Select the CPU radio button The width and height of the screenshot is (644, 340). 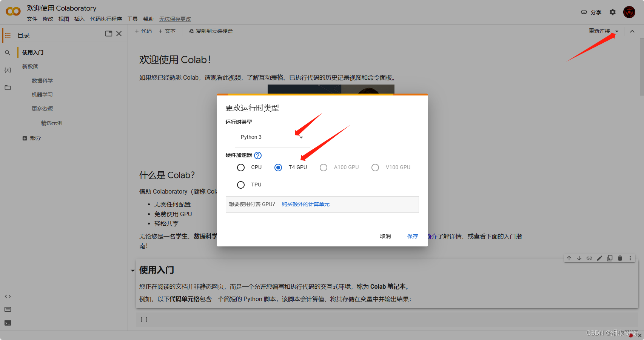tap(241, 167)
